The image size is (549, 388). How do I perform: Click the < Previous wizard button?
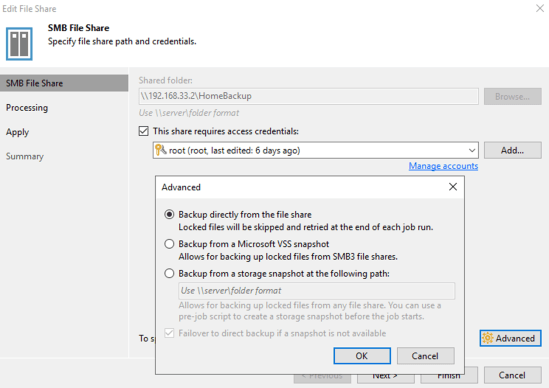click(x=322, y=379)
